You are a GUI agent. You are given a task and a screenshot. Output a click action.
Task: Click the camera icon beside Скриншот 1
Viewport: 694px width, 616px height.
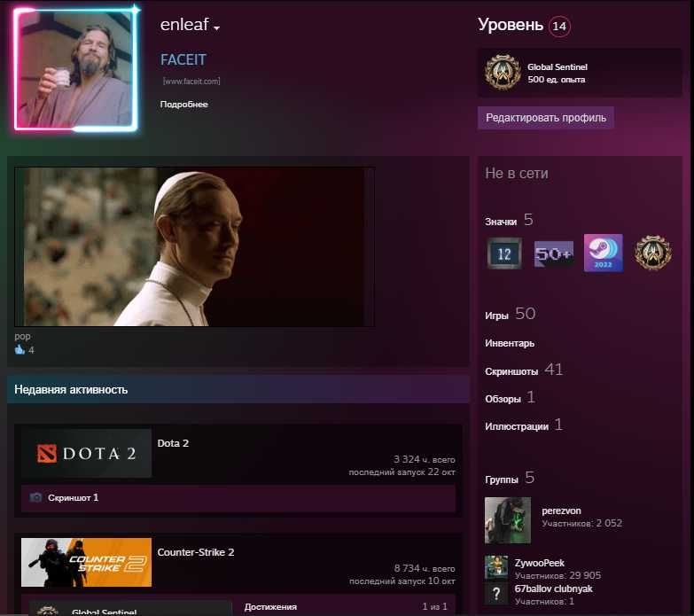35,497
